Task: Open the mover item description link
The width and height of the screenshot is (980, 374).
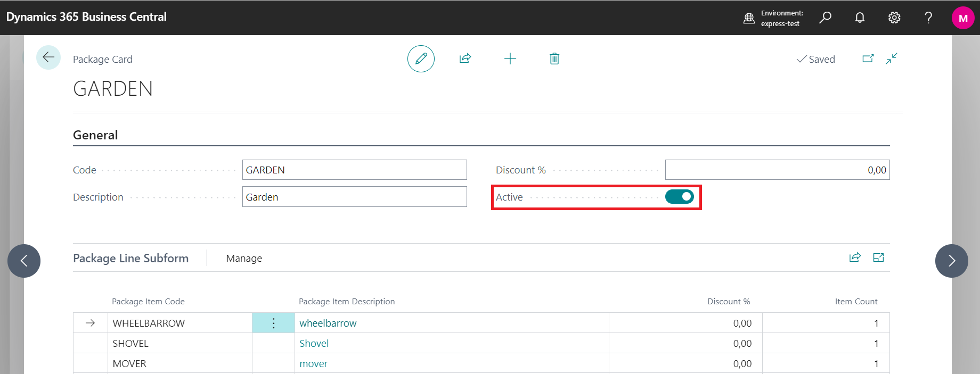Action: [313, 363]
